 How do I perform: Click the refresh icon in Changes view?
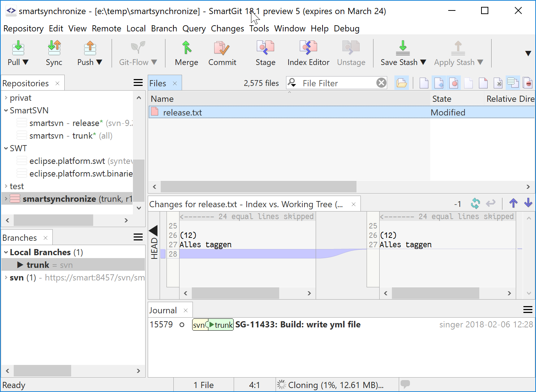tap(475, 204)
